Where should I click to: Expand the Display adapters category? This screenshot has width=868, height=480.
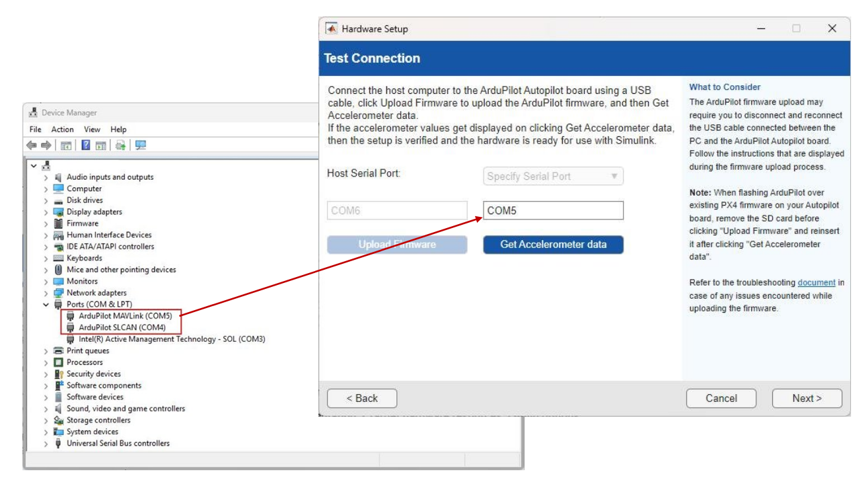[x=46, y=212]
